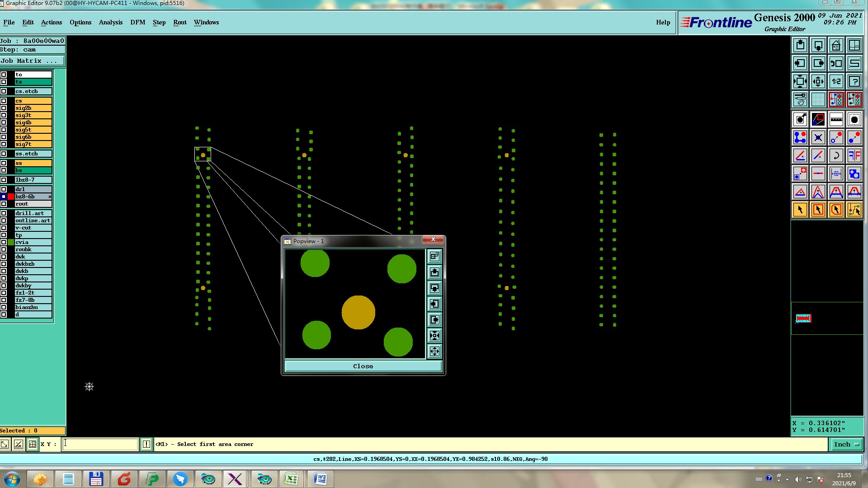Open the Analysis menu
This screenshot has height=488, width=868.
(110, 22)
